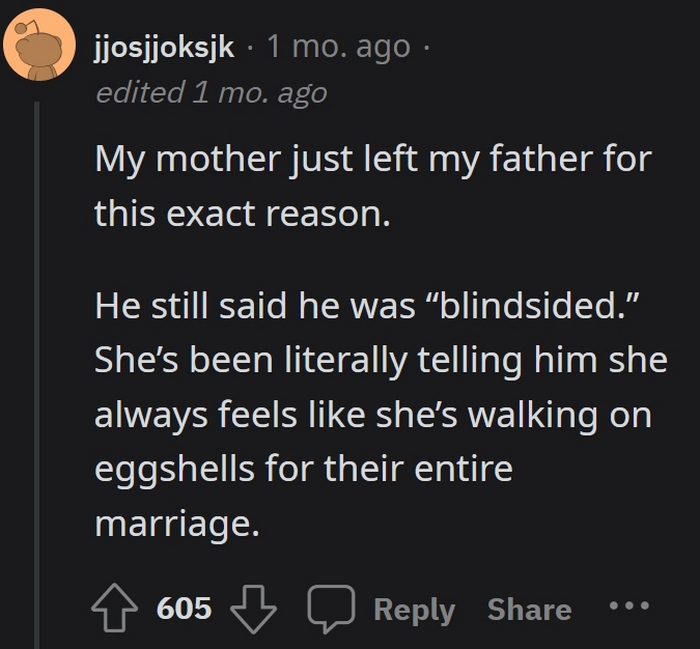Click the "edited 1 mo. ago" label

tap(210, 93)
